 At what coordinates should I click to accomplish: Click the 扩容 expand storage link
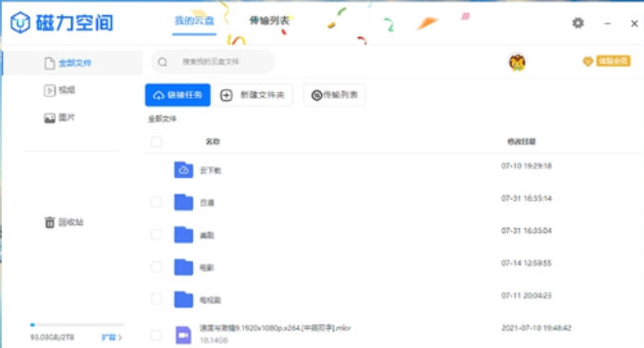click(x=112, y=338)
